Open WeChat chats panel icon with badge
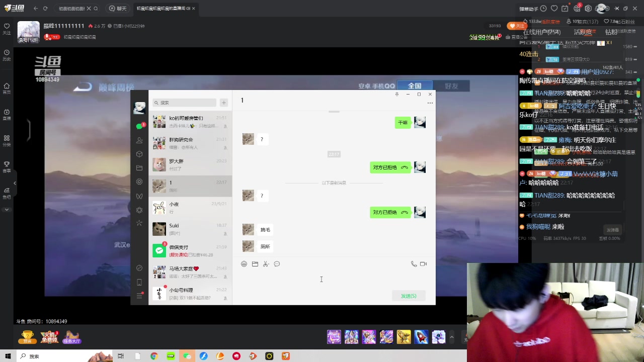Image resolution: width=644 pixels, height=362 pixels. (x=139, y=126)
